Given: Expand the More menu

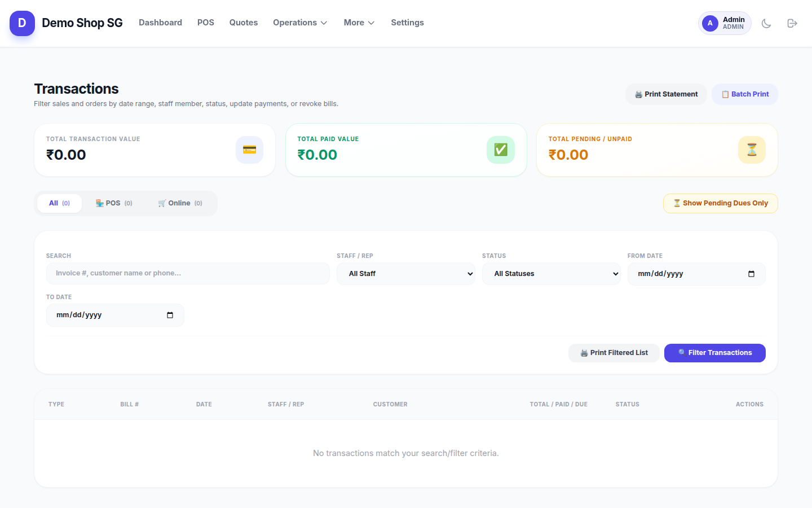Looking at the screenshot, I should pos(359,23).
